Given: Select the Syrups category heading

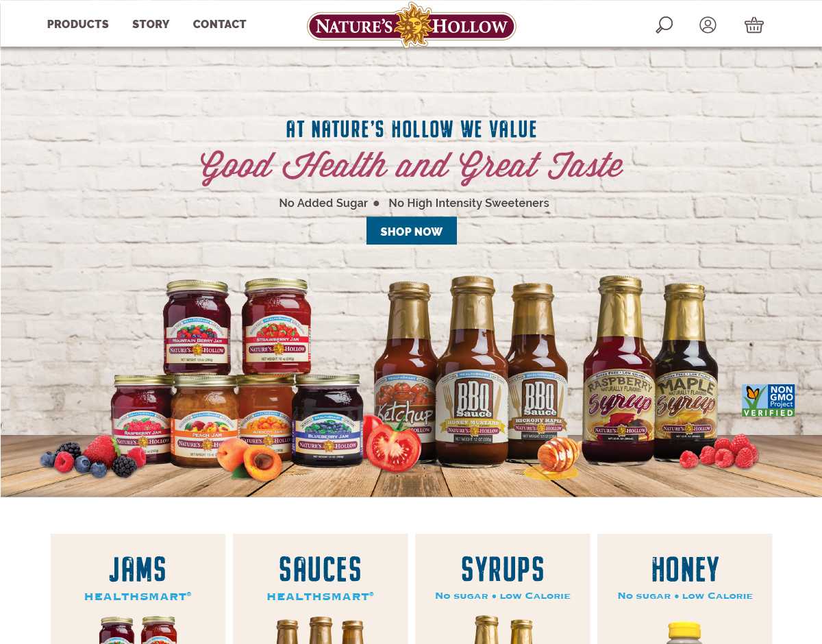Looking at the screenshot, I should pos(503,569).
